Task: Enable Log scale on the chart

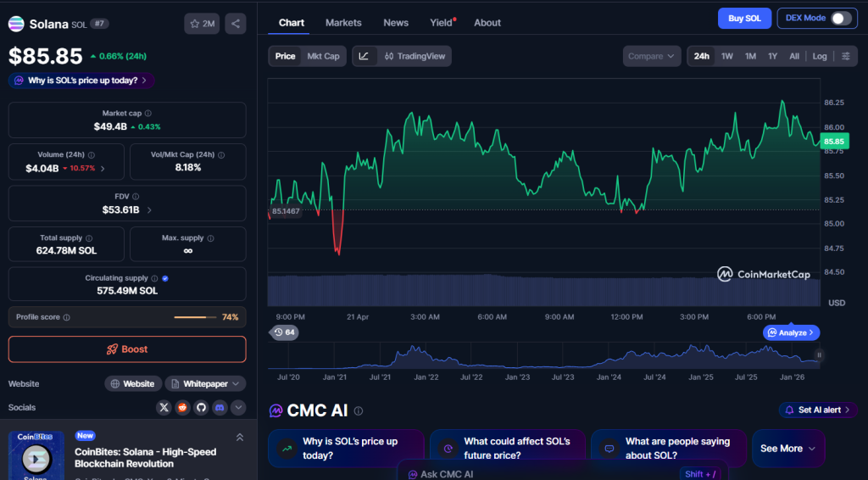Action: tap(820, 57)
